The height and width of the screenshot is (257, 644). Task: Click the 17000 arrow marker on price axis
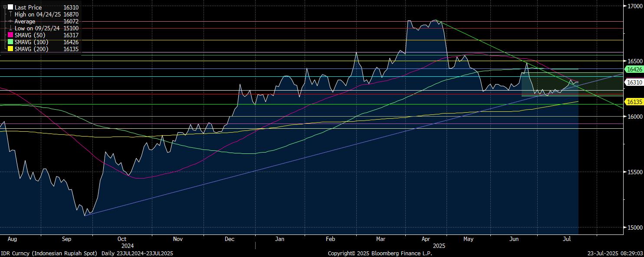click(624, 6)
